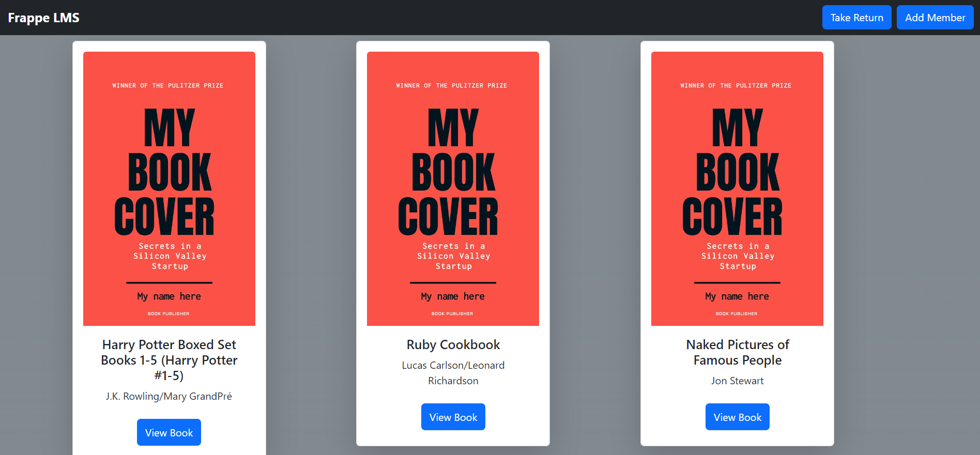This screenshot has height=455, width=980.
Task: Click author text 'J.K. Rowling/Mary GrandPré'
Action: coord(169,396)
